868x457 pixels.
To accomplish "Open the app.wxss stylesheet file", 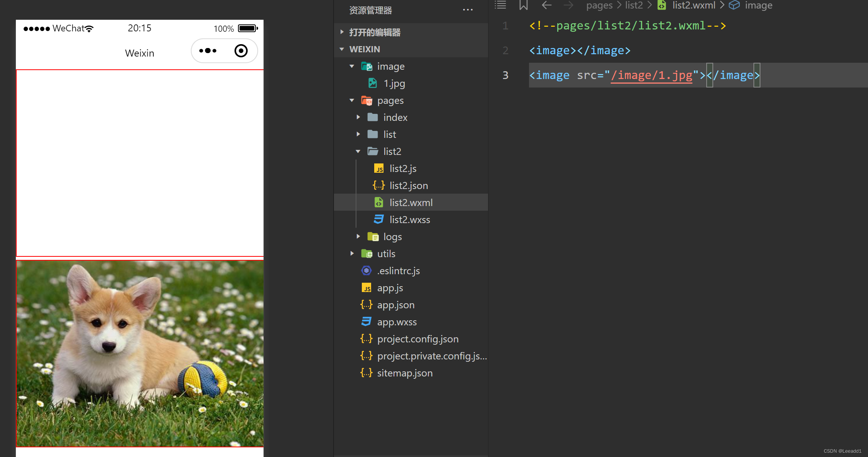I will [397, 322].
